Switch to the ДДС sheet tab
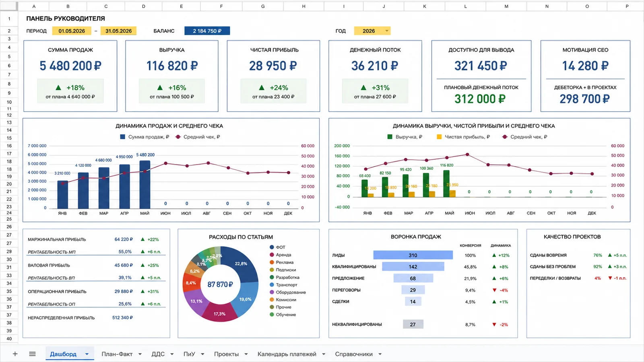This screenshot has width=644, height=362. [x=158, y=354]
